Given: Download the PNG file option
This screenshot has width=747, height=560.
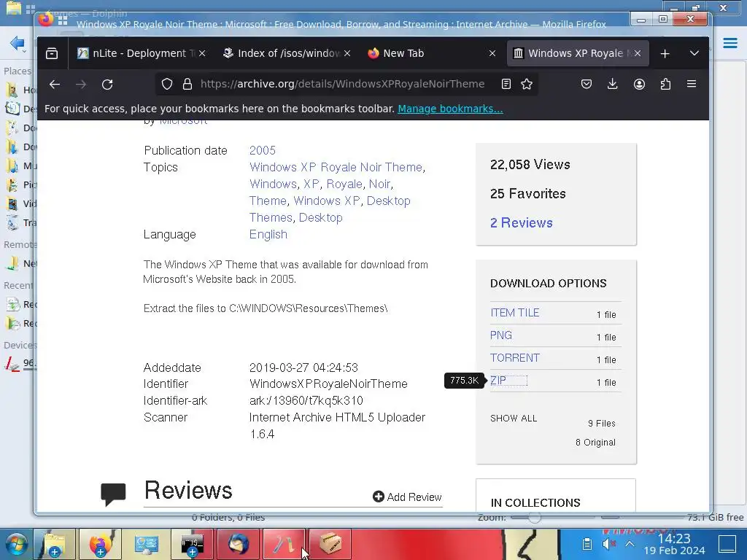Looking at the screenshot, I should (501, 335).
